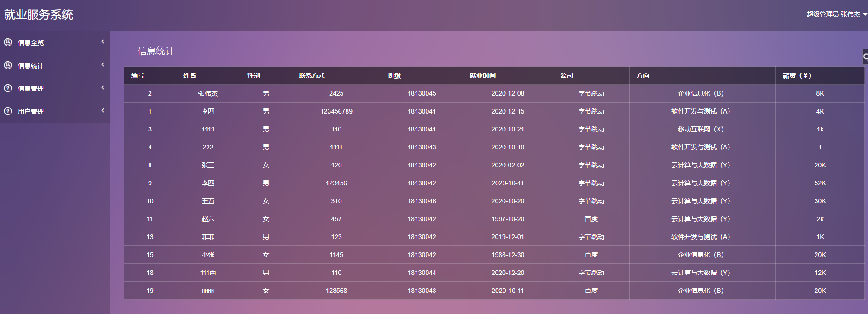The height and width of the screenshot is (314, 868).
Task: Click the name cell 1111
Action: 208,129
